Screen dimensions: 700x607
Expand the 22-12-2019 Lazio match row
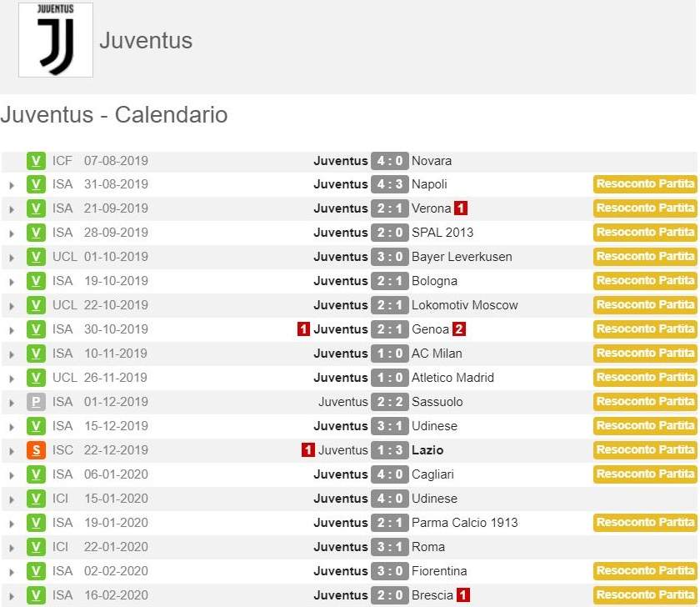pos(12,451)
